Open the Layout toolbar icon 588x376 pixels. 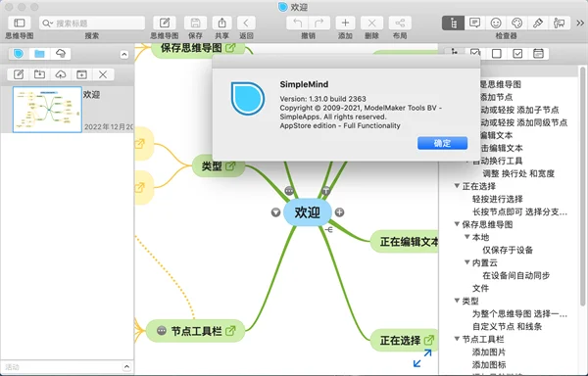pyautogui.click(x=400, y=23)
